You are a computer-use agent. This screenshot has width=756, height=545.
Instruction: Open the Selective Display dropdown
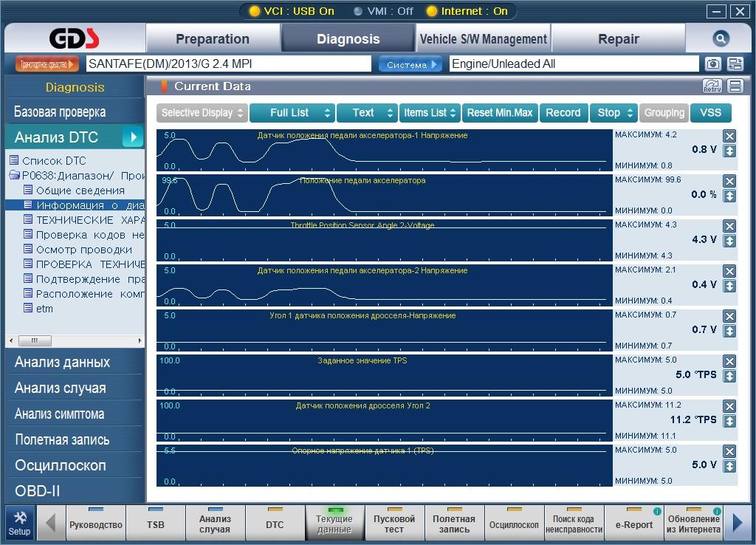(202, 113)
